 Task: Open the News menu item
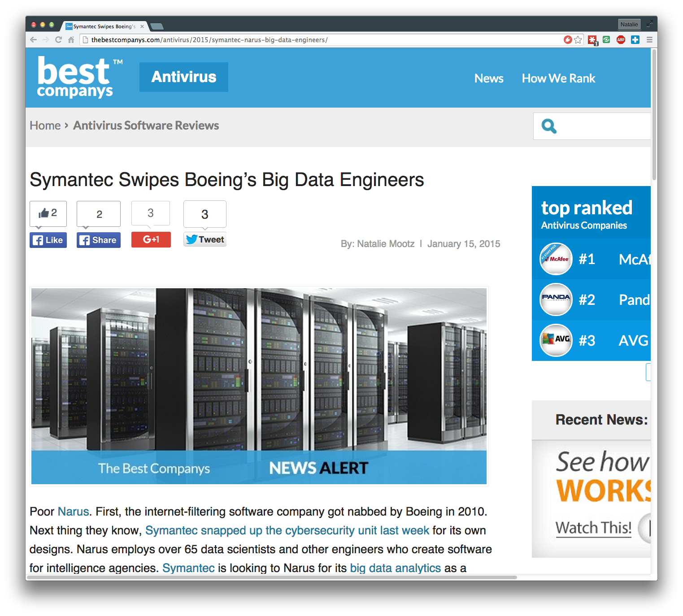point(489,78)
